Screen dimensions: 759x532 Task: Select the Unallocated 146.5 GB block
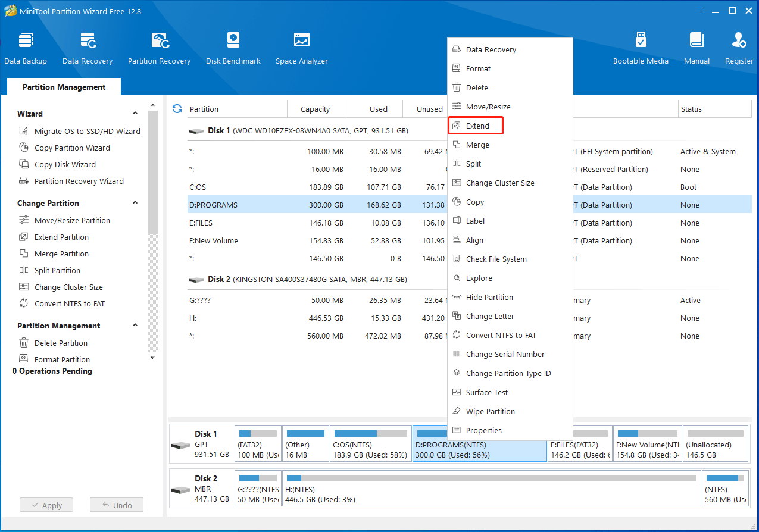716,444
